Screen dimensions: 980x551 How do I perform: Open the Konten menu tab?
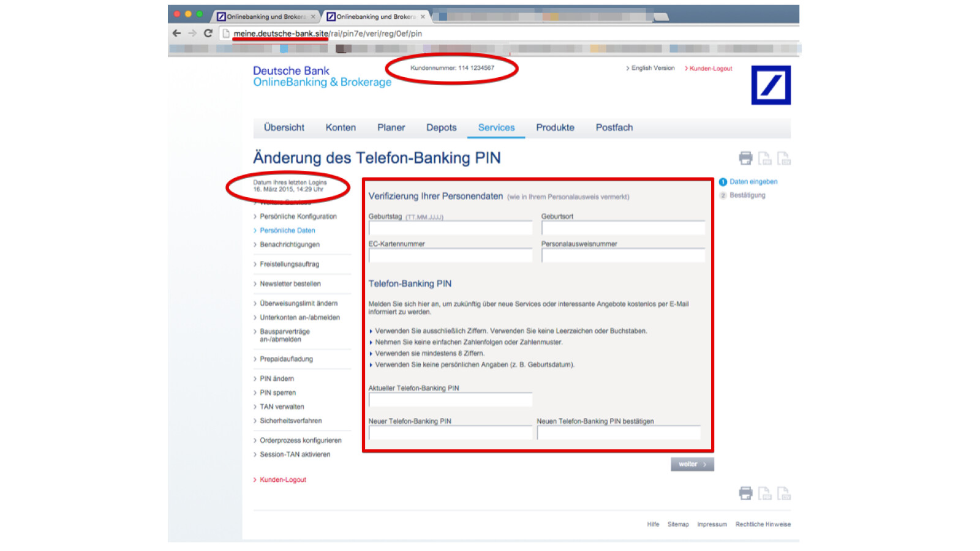(x=341, y=127)
